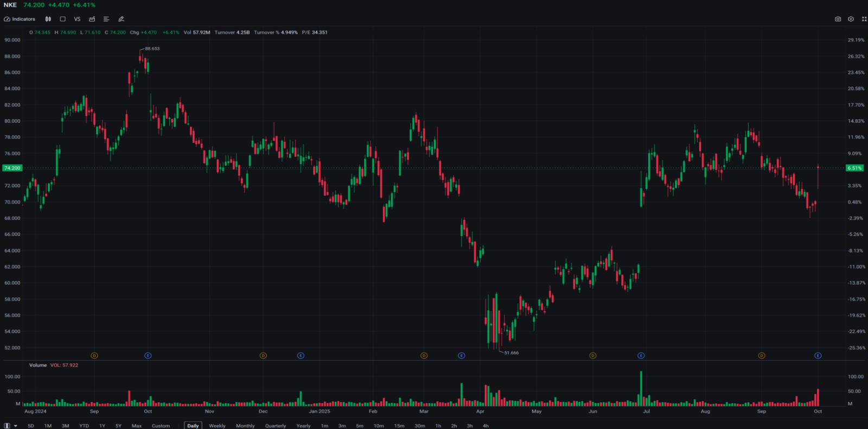Click the L 71.610 low value
Image resolution: width=868 pixels, height=429 pixels.
(x=90, y=33)
